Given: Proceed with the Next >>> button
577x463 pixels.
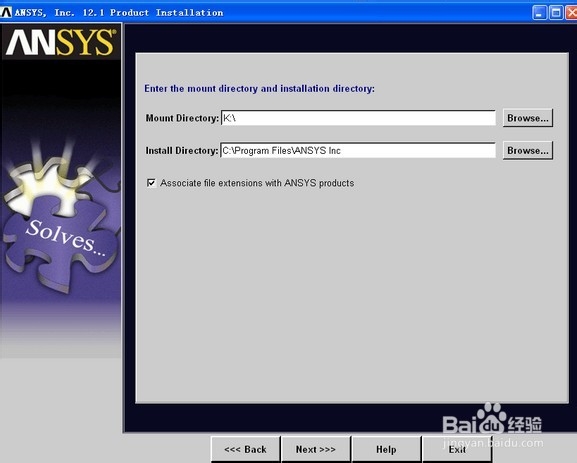Looking at the screenshot, I should [x=316, y=449].
